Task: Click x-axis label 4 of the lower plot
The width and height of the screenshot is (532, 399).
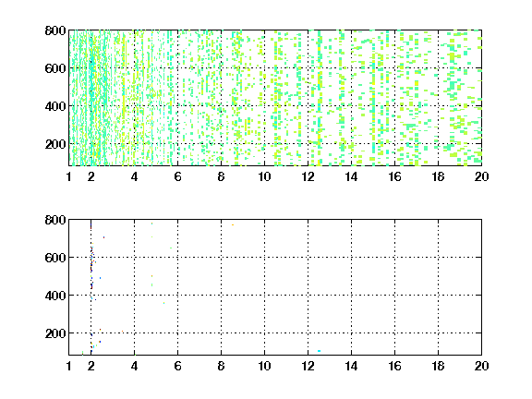Action: (134, 366)
